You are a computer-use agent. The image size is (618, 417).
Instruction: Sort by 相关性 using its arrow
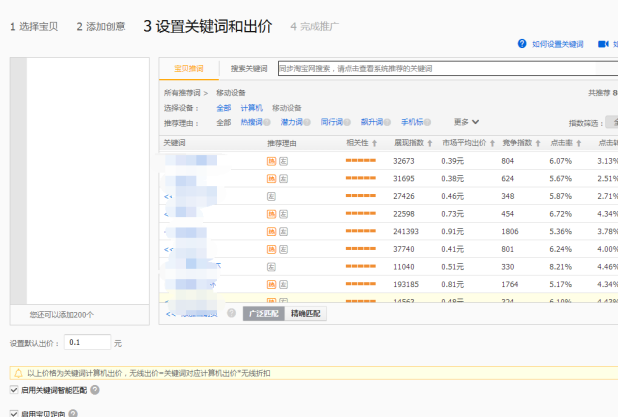[x=374, y=143]
